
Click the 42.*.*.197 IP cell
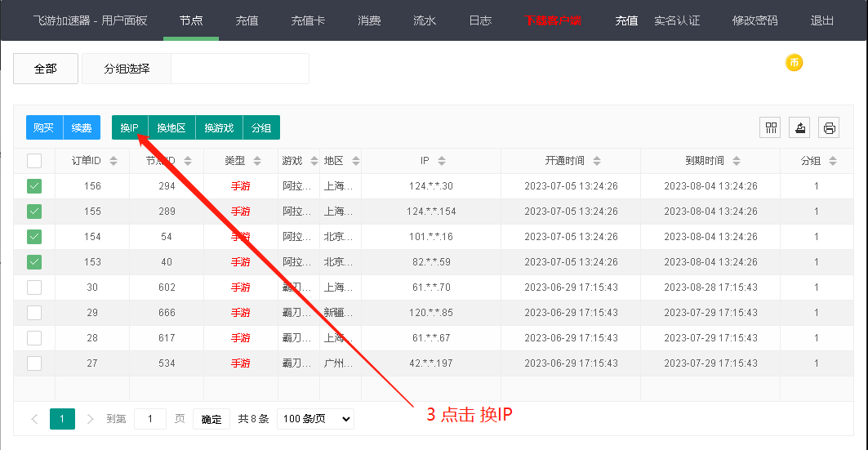click(x=430, y=363)
